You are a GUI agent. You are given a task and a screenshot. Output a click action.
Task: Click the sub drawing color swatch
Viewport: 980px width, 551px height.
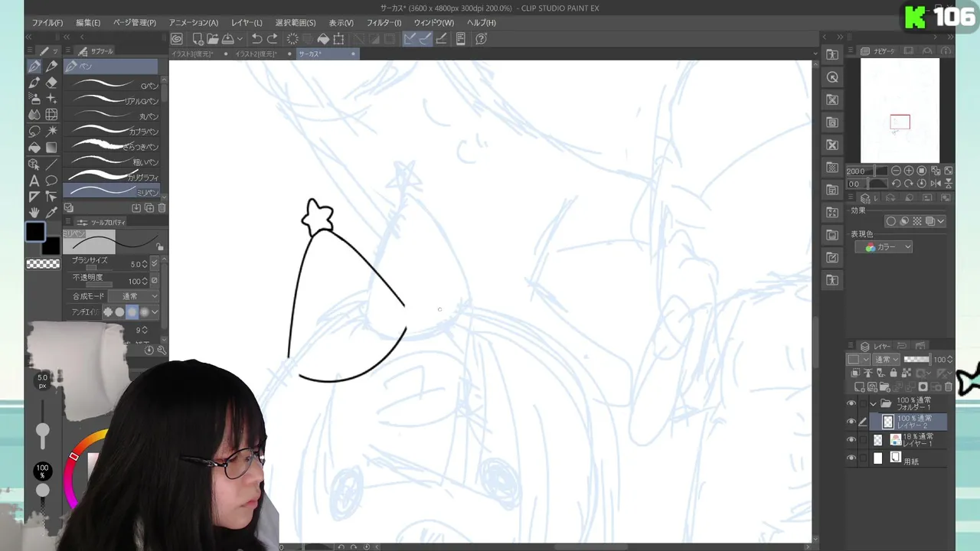tap(51, 246)
